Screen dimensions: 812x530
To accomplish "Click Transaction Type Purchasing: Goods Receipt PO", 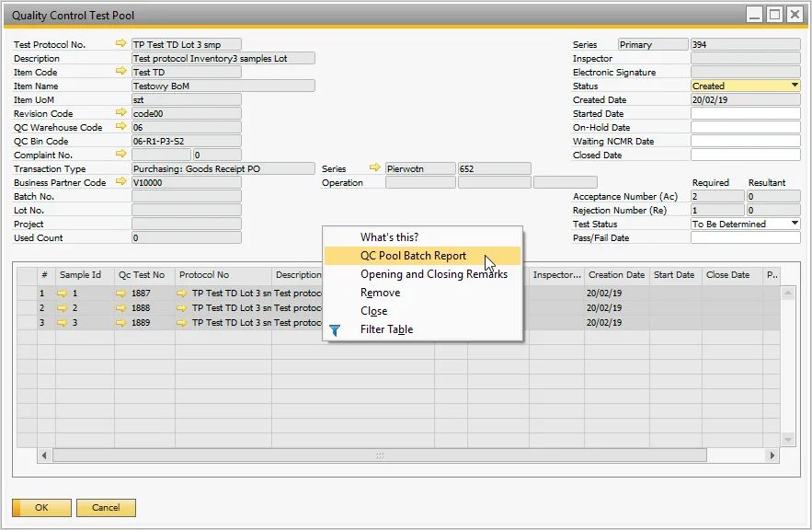I will pyautogui.click(x=223, y=168).
